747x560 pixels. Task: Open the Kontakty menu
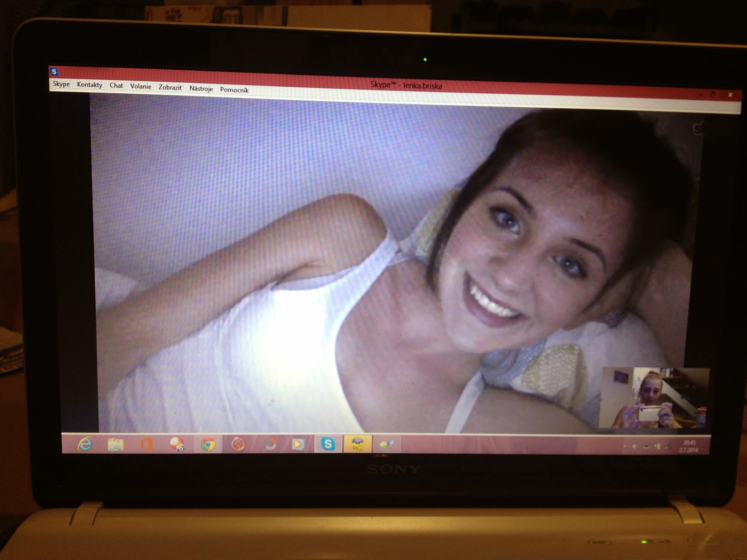90,84
